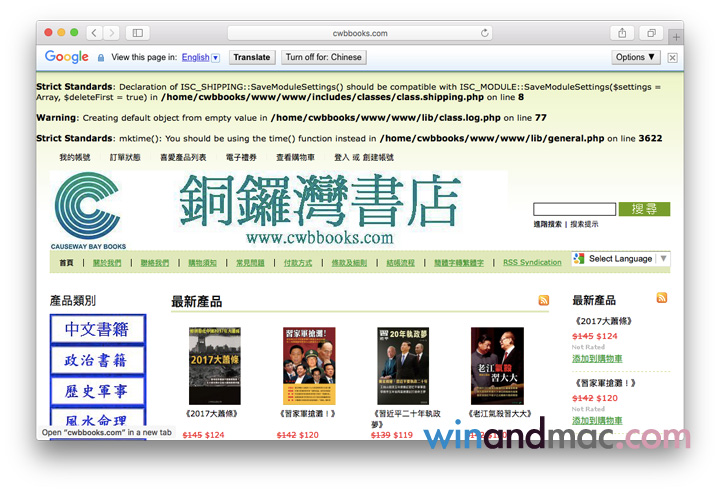Add a new tab with plus icon
This screenshot has width=720, height=492.
click(676, 36)
